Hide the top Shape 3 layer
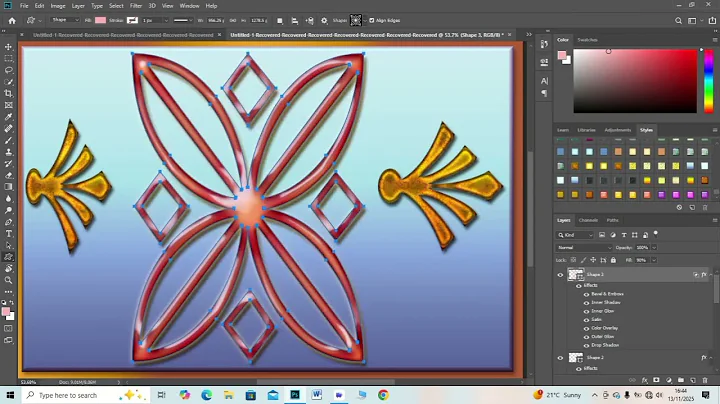The height and width of the screenshot is (404, 720). click(x=560, y=275)
